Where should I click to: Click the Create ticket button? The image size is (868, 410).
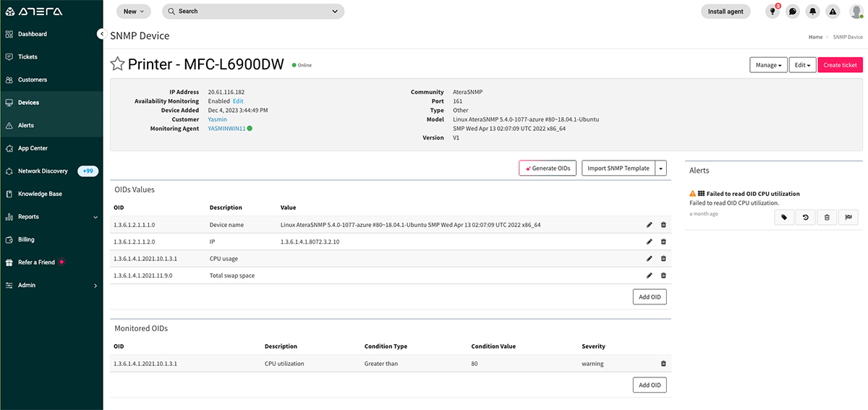[841, 65]
